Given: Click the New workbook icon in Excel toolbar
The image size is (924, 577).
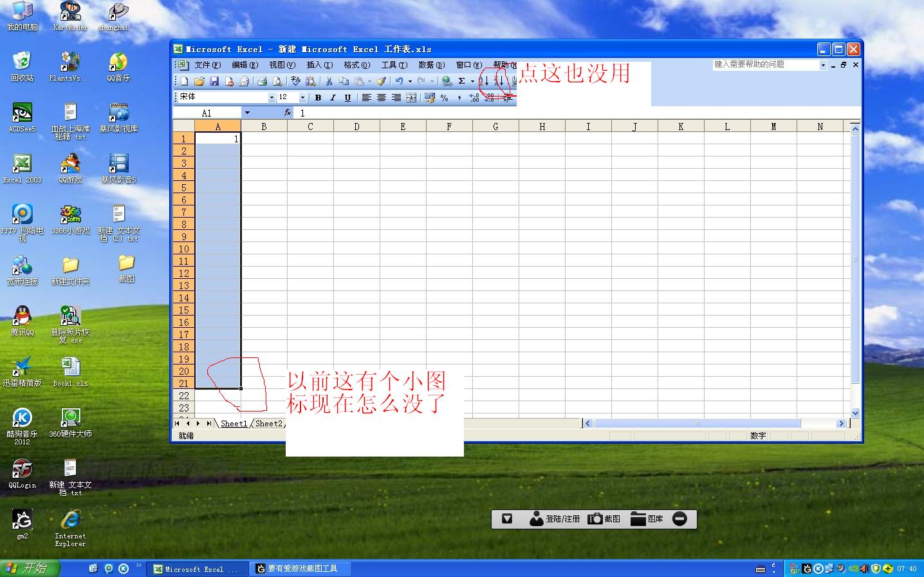Looking at the screenshot, I should [185, 81].
